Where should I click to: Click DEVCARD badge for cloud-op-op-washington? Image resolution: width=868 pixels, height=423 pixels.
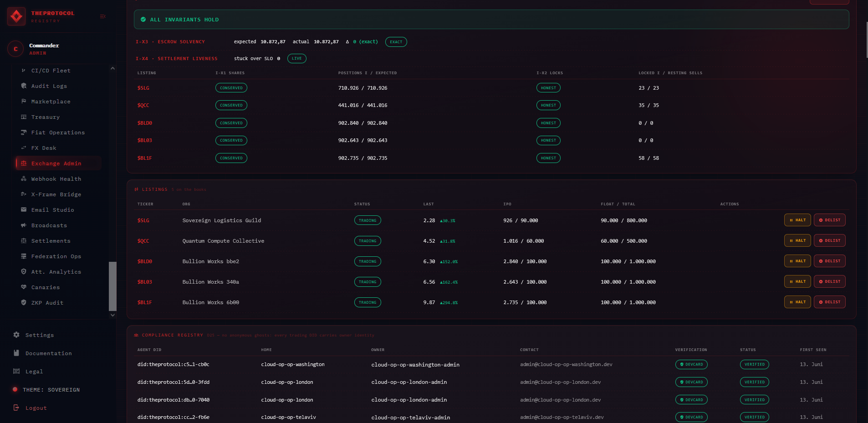point(691,364)
